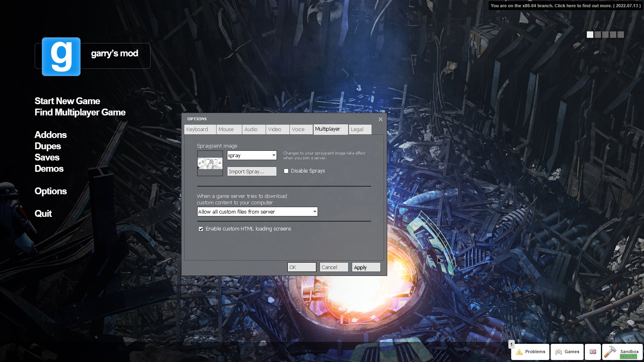644x362 pixels.
Task: Open the Dupes menu
Action: [48, 146]
